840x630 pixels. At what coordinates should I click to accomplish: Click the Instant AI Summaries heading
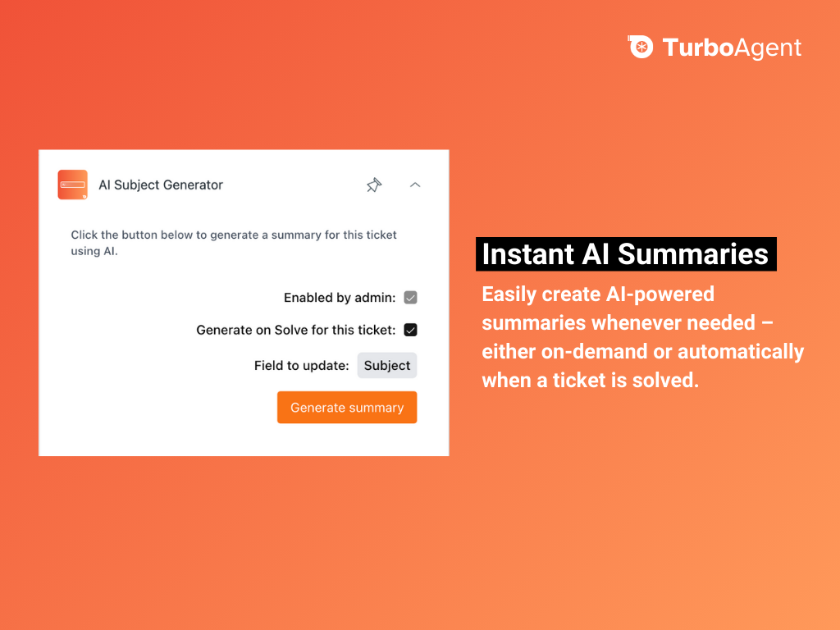(625, 254)
